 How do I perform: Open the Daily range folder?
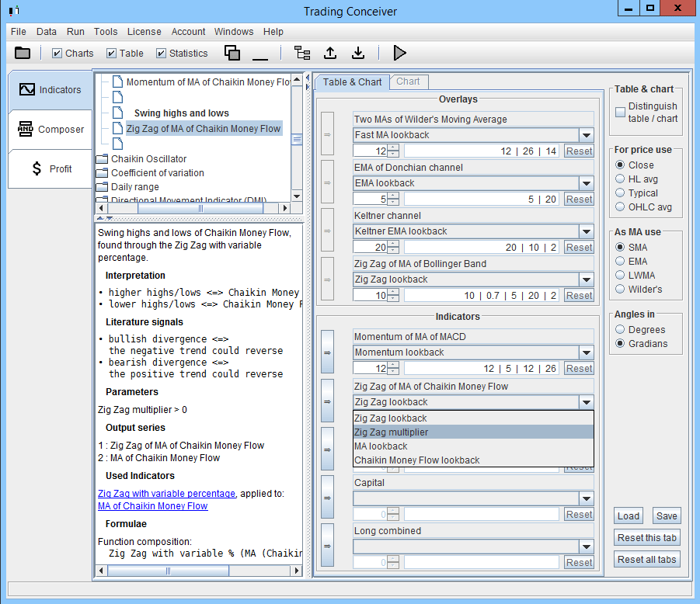coord(135,187)
